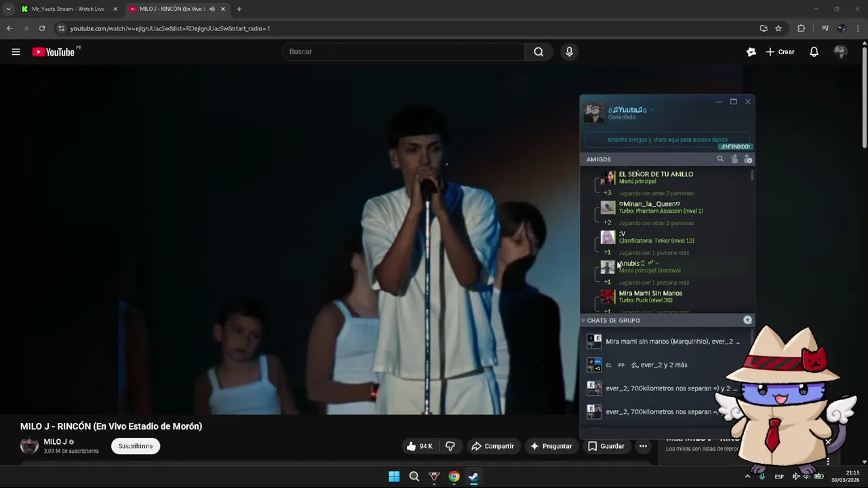868x488 pixels.
Task: Close the MILO J tab
Action: point(222,9)
